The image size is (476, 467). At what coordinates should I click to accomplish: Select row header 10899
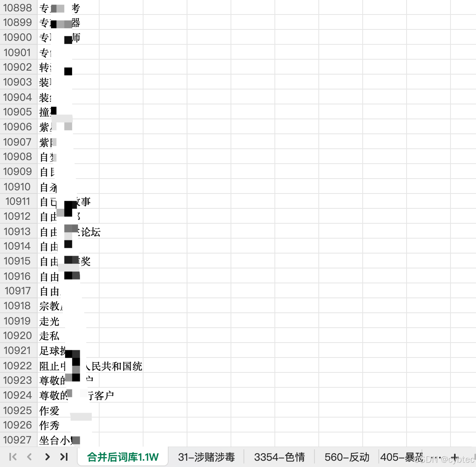(x=18, y=22)
